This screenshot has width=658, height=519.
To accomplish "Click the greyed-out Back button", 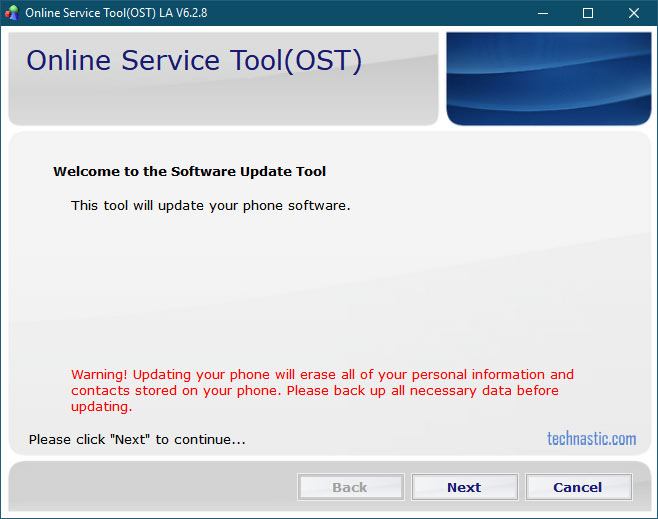I will click(x=350, y=487).
